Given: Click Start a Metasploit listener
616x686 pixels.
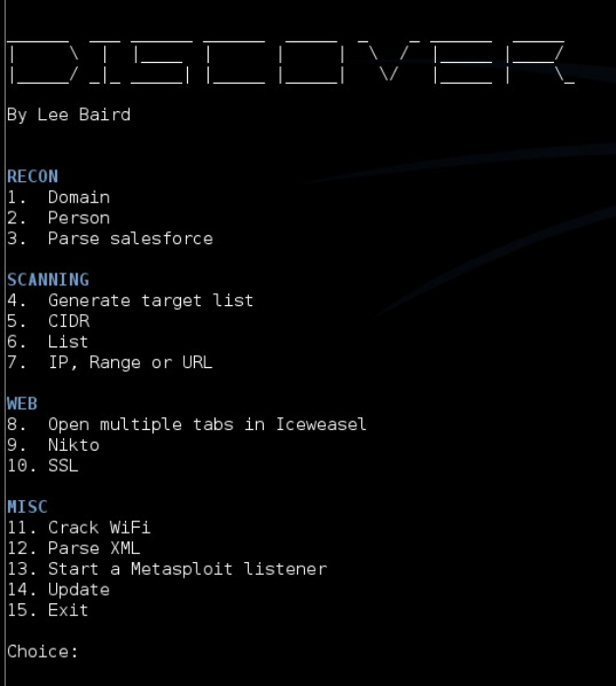Looking at the screenshot, I should click(166, 569).
